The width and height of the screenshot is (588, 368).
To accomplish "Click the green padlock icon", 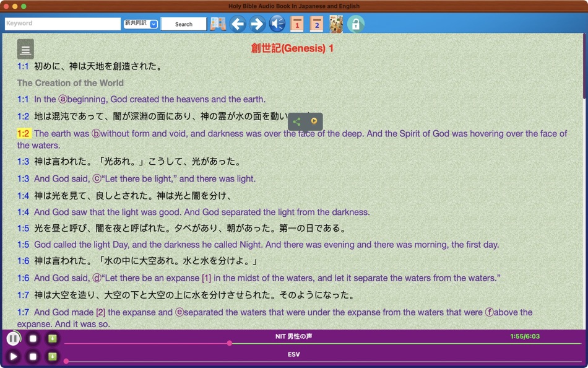I will 356,24.
